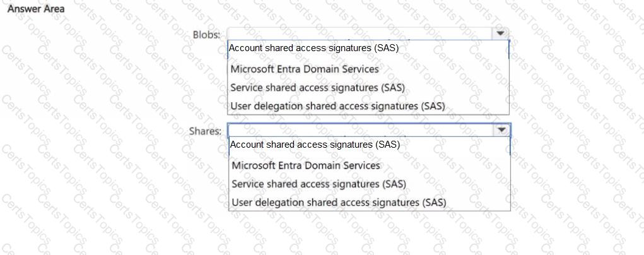Click inside the Blobs combo box field

pos(360,33)
